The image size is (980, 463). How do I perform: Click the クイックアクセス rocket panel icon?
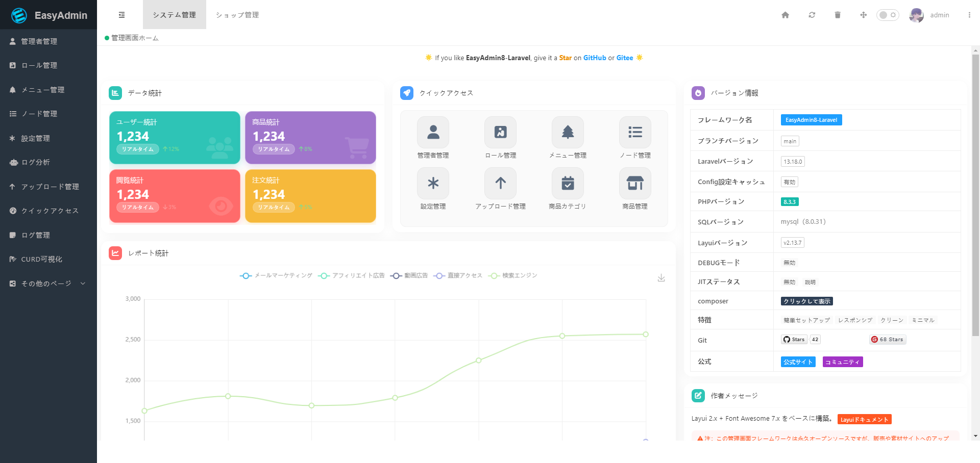coord(407,93)
